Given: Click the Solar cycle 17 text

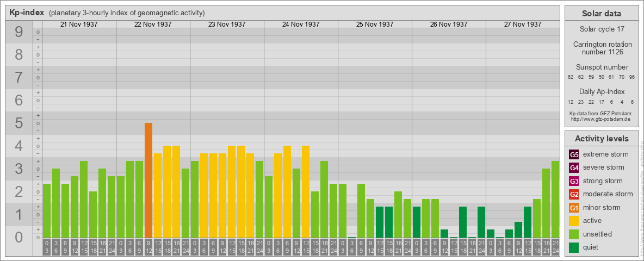Looking at the screenshot, I should click(x=601, y=29).
